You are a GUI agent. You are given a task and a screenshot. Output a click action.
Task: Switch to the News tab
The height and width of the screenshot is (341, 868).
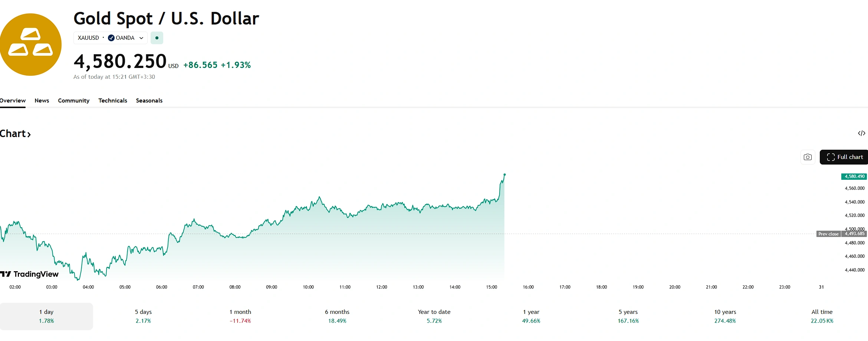coord(42,101)
